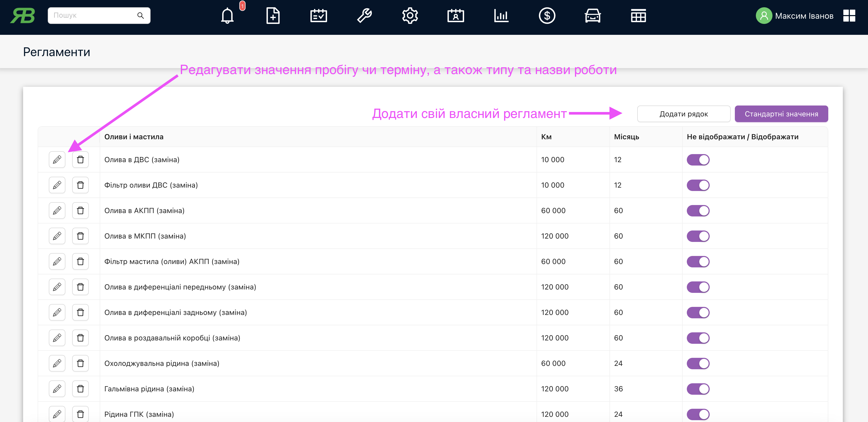Viewport: 868px width, 422px height.
Task: Select the 'Олива в МКПП (заміна)' row name
Action: (145, 236)
